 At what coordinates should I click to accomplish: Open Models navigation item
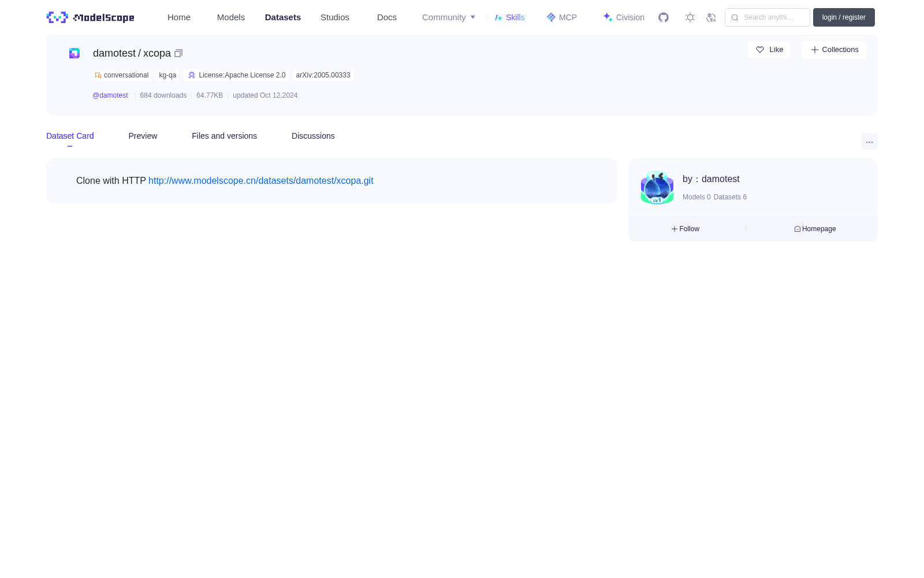(231, 17)
